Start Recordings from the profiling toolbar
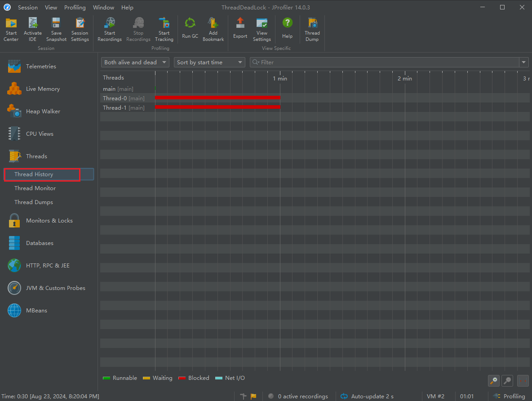Image resolution: width=532 pixels, height=401 pixels. pyautogui.click(x=110, y=30)
